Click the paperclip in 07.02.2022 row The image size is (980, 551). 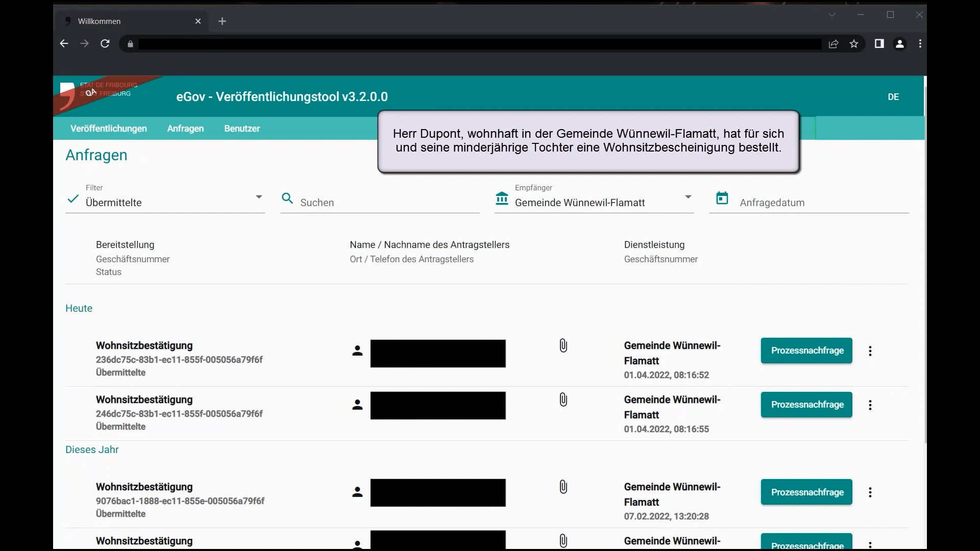pos(563,487)
